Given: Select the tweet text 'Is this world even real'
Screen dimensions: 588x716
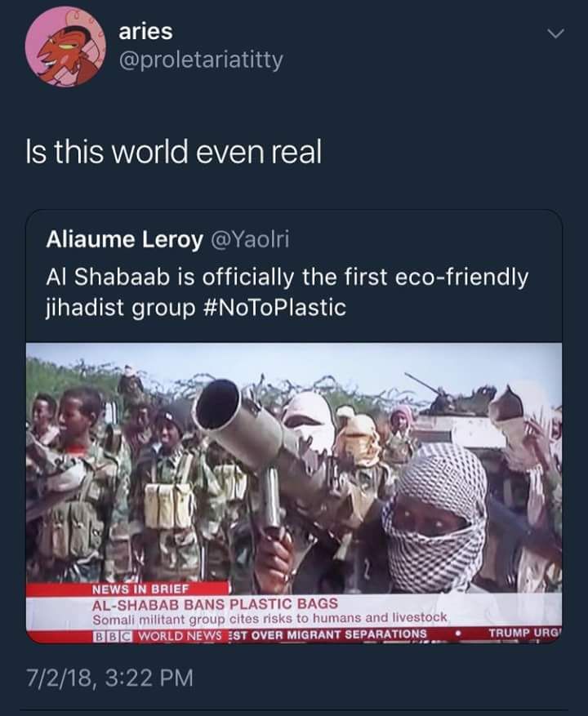Looking at the screenshot, I should (174, 152).
